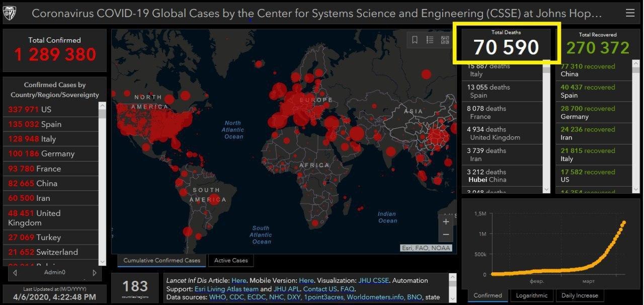Open the BNO data source link
The image size is (644, 305).
coord(415,297)
